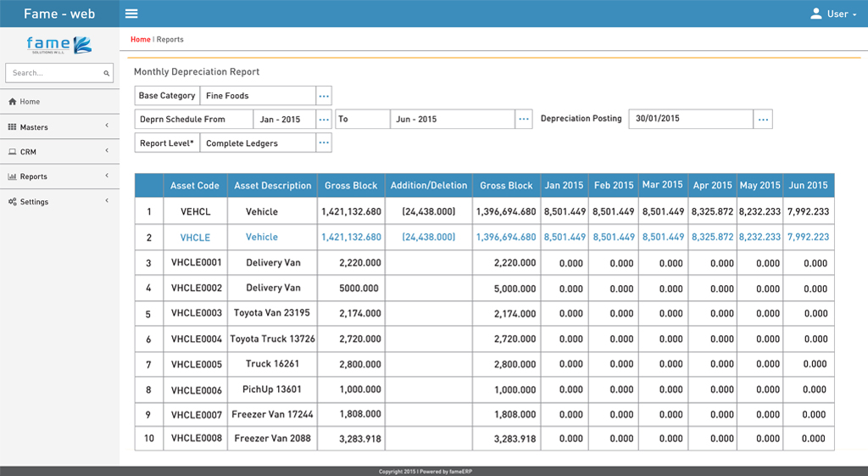Click the Asset Code column header
Image resolution: width=868 pixels, height=476 pixels.
click(195, 186)
